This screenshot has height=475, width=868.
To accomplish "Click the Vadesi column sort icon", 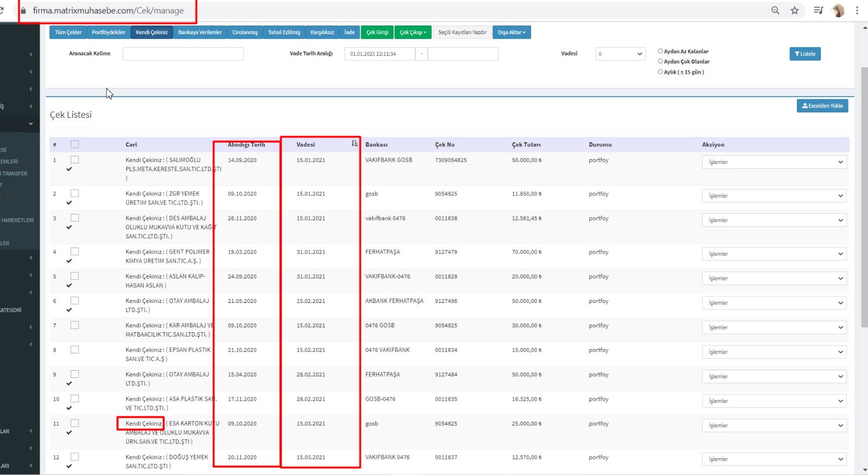I will click(x=354, y=143).
